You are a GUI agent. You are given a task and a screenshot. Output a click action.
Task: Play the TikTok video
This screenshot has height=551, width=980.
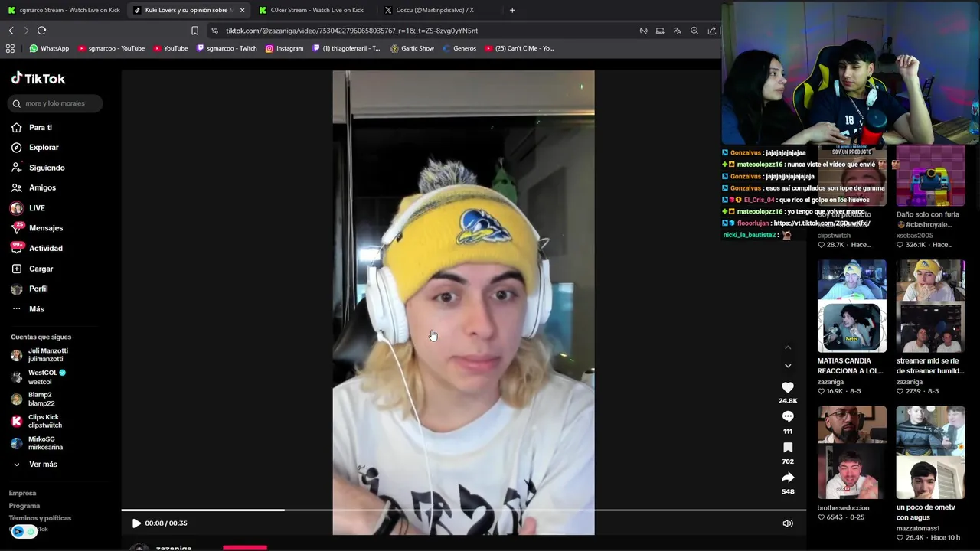(x=136, y=523)
